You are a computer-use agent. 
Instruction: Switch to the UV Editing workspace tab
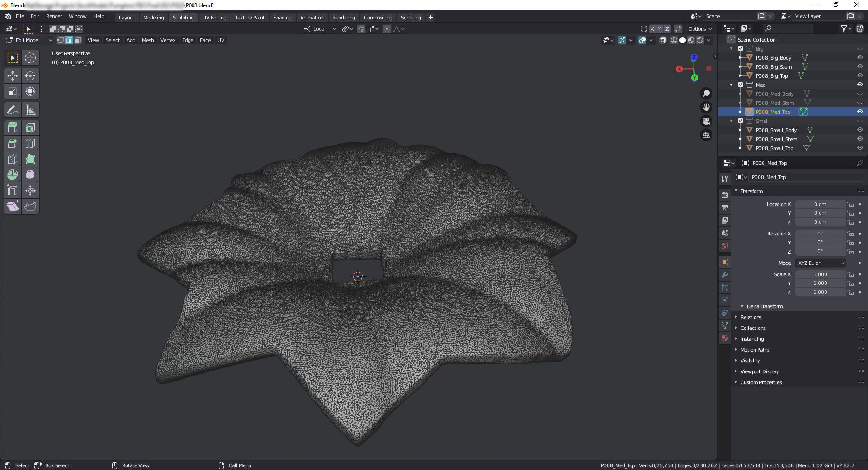coord(214,18)
